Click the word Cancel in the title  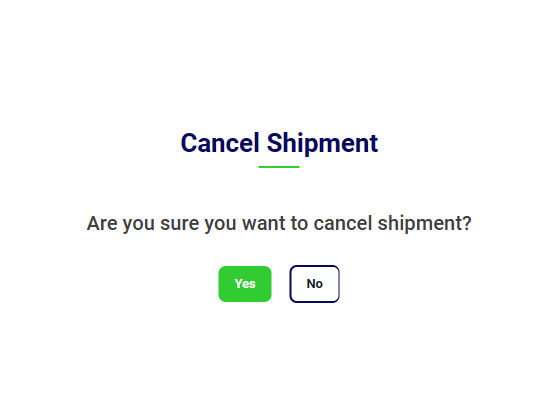220,143
